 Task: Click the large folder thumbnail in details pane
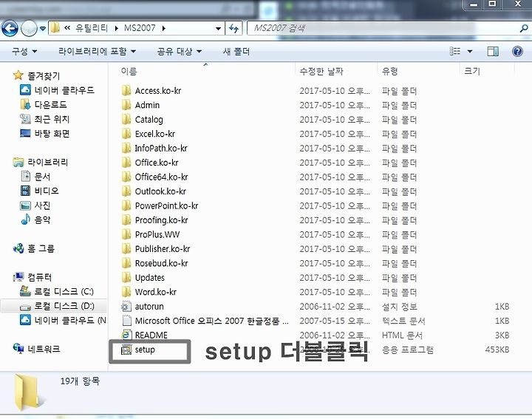[30, 392]
